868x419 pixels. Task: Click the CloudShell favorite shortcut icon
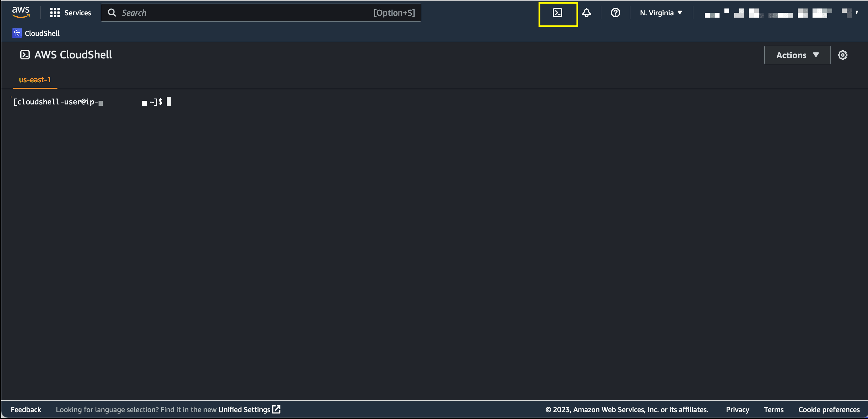pyautogui.click(x=17, y=33)
